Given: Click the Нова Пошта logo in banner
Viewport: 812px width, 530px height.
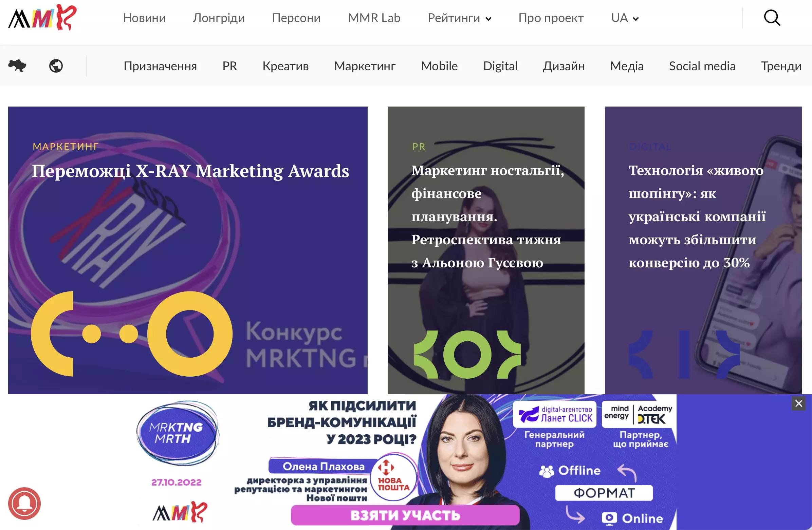Looking at the screenshot, I should point(394,477).
